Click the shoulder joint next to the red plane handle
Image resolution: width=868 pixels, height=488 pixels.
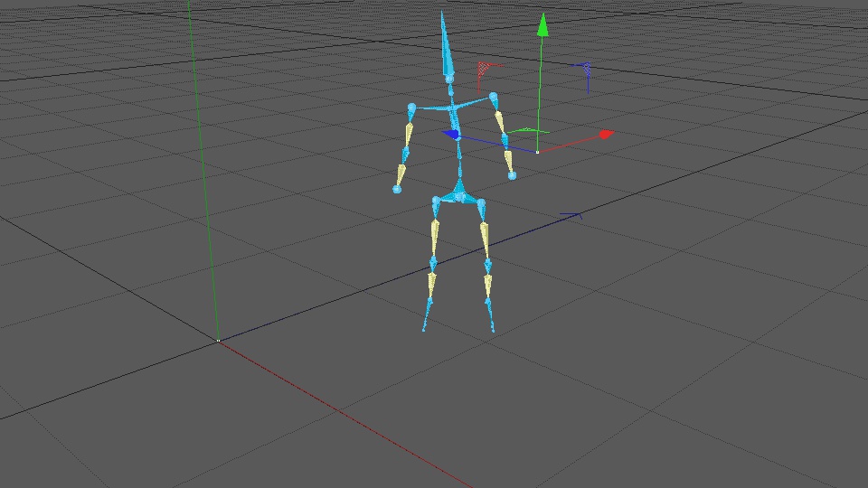coord(493,98)
